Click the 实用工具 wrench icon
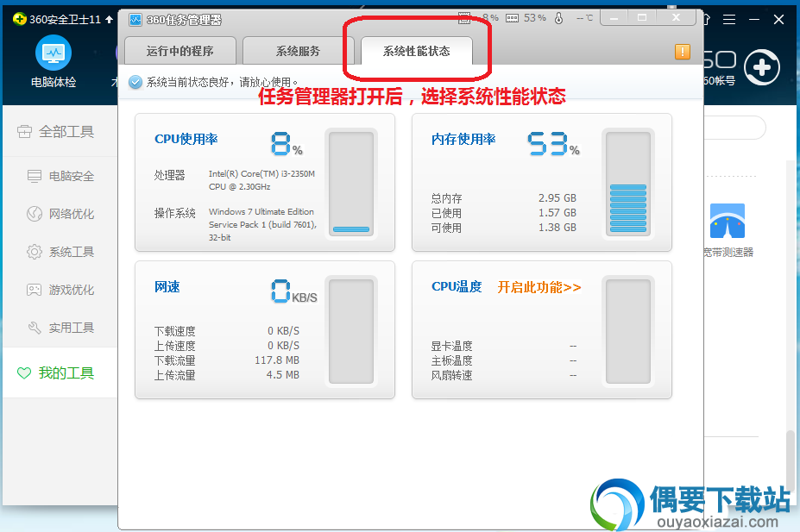Screen dimensions: 800x532 (x=35, y=328)
